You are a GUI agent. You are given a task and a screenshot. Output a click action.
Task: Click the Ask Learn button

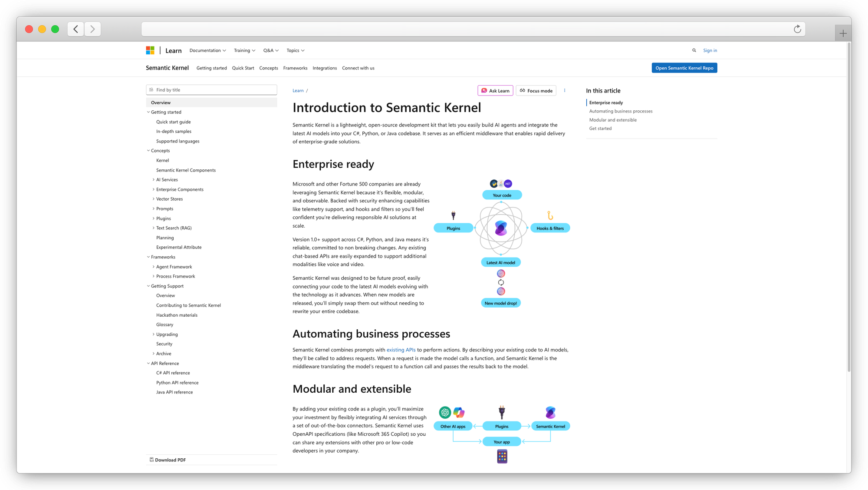coord(495,90)
